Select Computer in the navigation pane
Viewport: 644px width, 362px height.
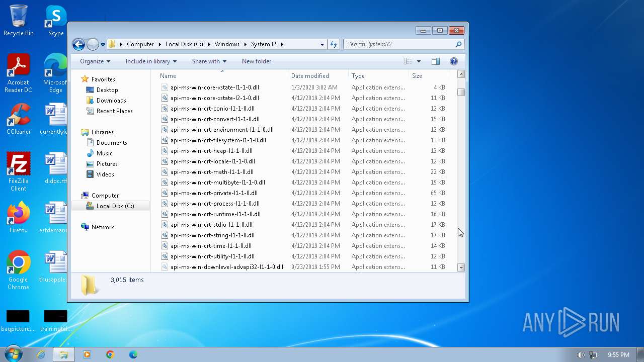tap(105, 196)
